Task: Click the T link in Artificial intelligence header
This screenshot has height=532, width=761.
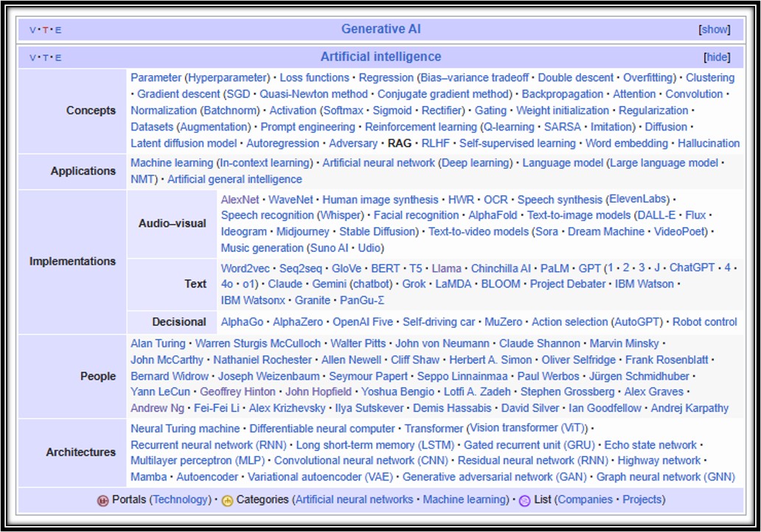Action: [x=46, y=57]
